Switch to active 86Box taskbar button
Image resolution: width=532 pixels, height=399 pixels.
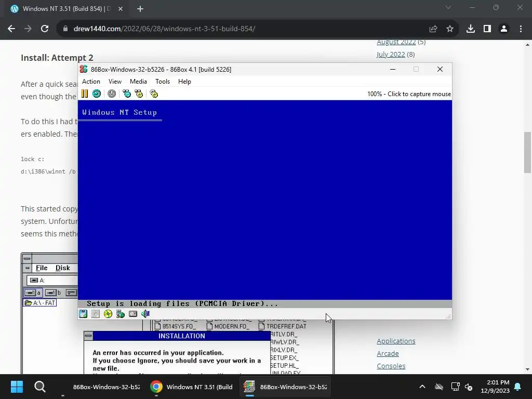point(285,387)
